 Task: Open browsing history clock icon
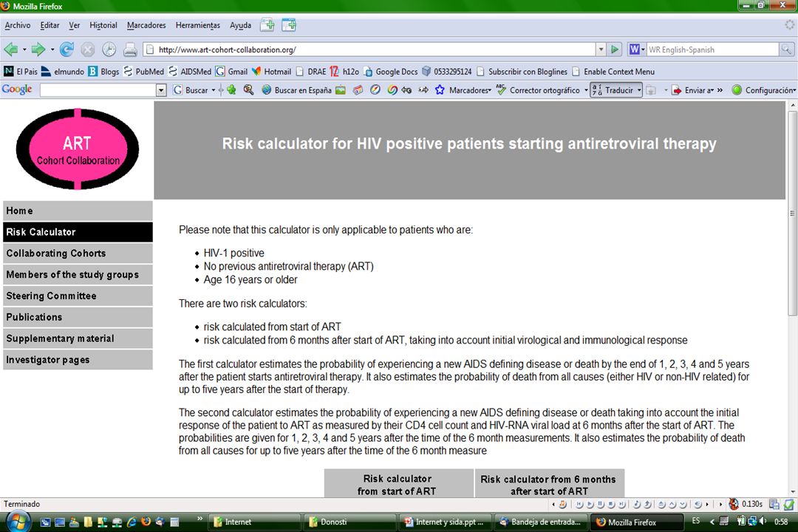pos(109,50)
